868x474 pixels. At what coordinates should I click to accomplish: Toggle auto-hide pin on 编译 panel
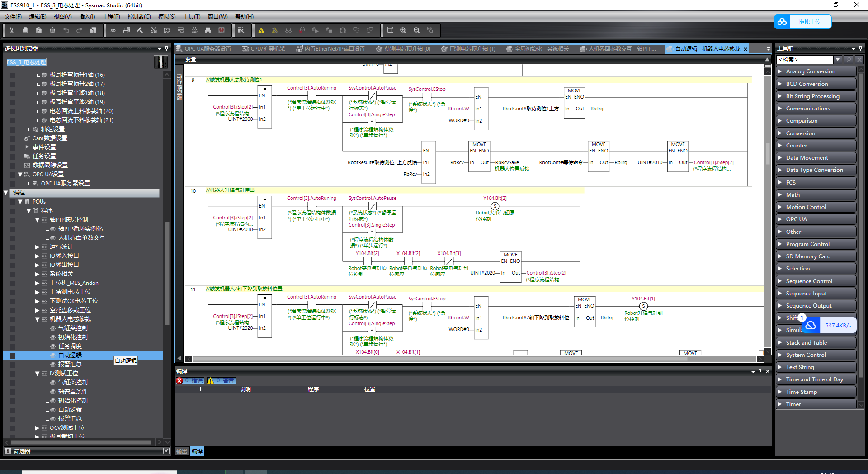(760, 371)
